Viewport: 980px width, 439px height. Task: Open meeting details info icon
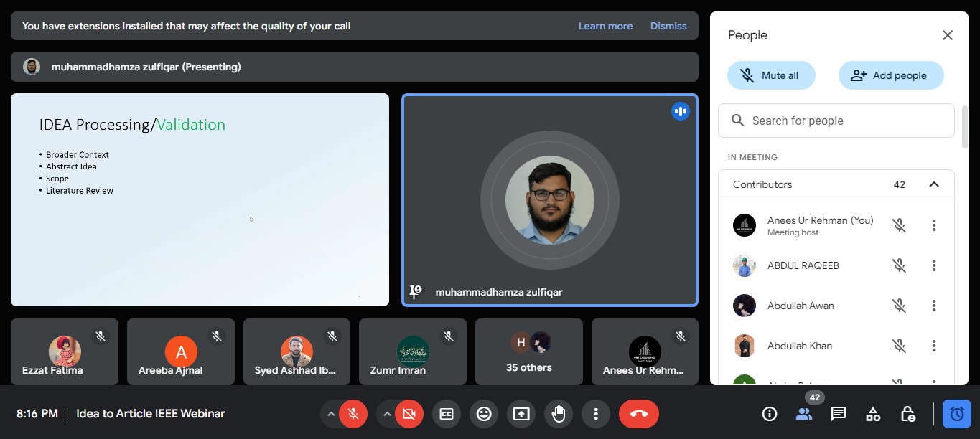click(769, 414)
